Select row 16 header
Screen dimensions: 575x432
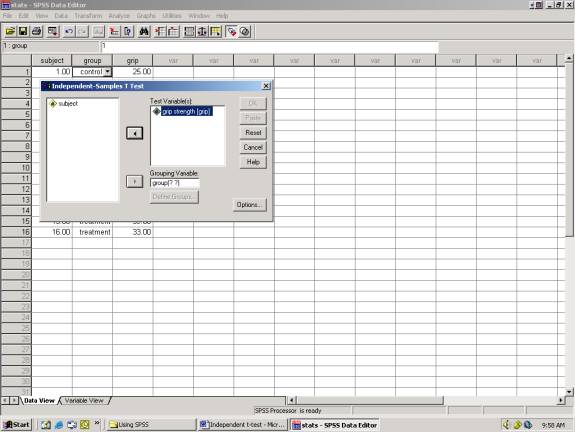point(16,232)
